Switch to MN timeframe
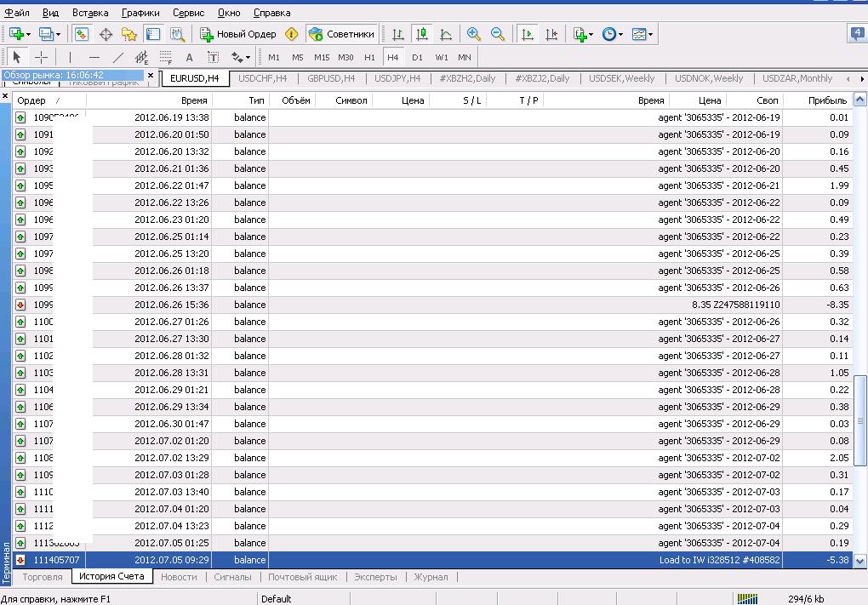Image resolution: width=868 pixels, height=605 pixels. tap(465, 57)
